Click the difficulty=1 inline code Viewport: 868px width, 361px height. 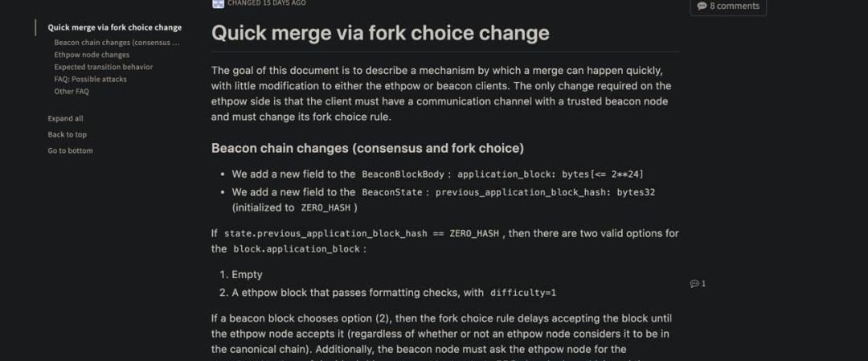[522, 293]
